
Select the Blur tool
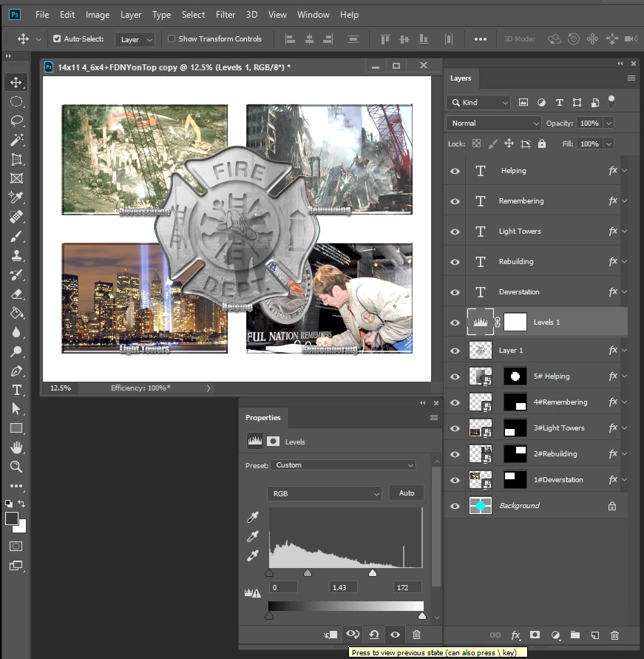(16, 332)
